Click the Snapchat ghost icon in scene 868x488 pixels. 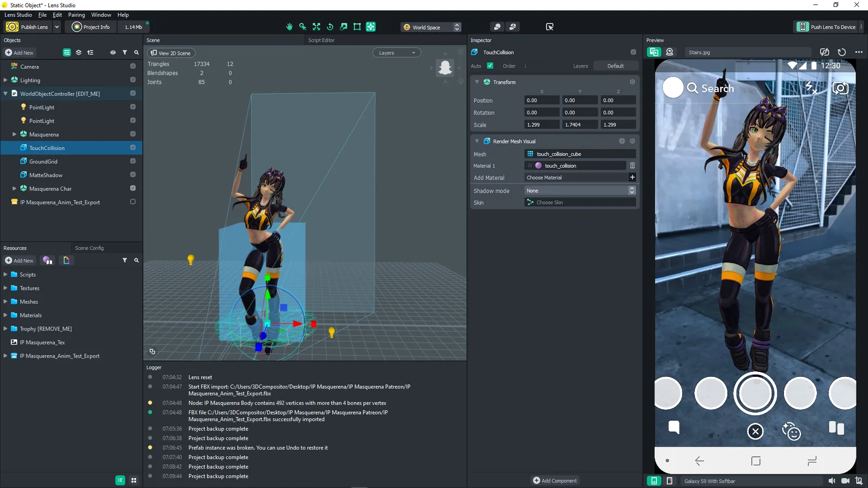(x=445, y=67)
